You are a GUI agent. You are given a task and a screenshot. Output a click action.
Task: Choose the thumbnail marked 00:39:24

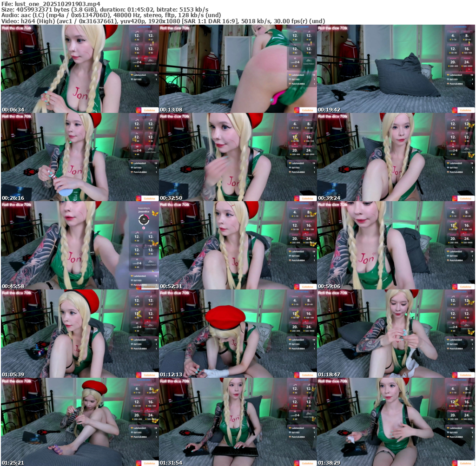point(396,157)
